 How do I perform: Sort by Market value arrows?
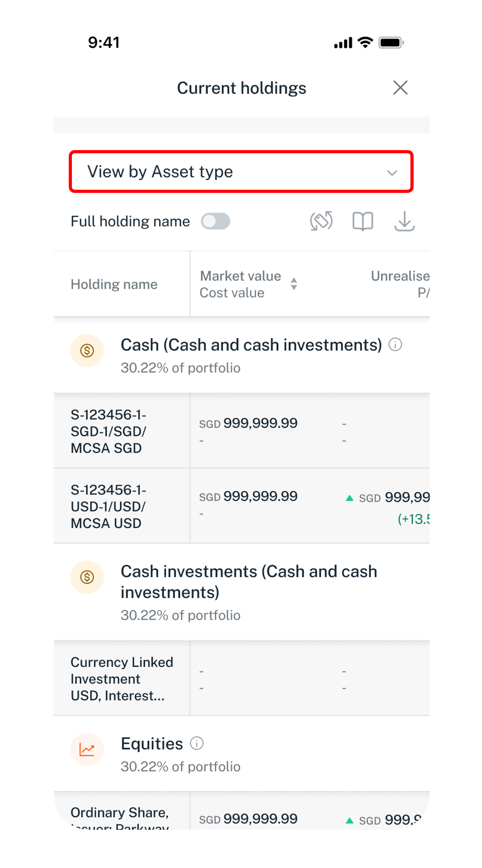(x=294, y=284)
